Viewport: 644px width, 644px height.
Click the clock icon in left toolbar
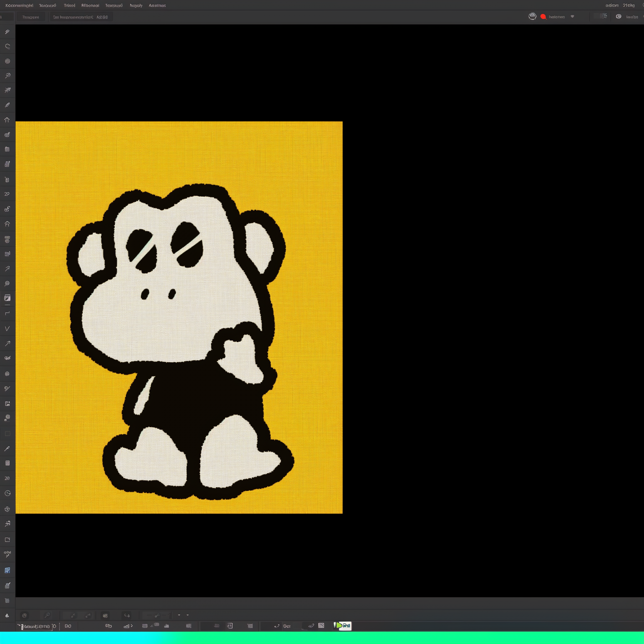pos(7,493)
